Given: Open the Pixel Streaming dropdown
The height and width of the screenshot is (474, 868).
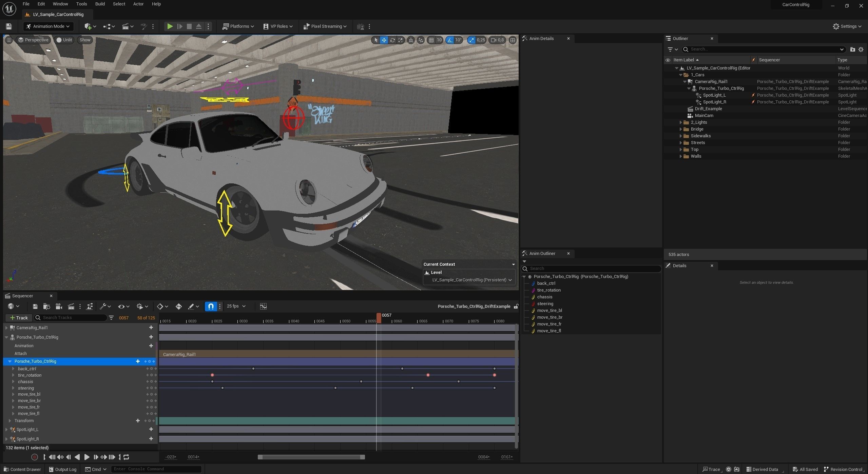Looking at the screenshot, I should [x=325, y=26].
